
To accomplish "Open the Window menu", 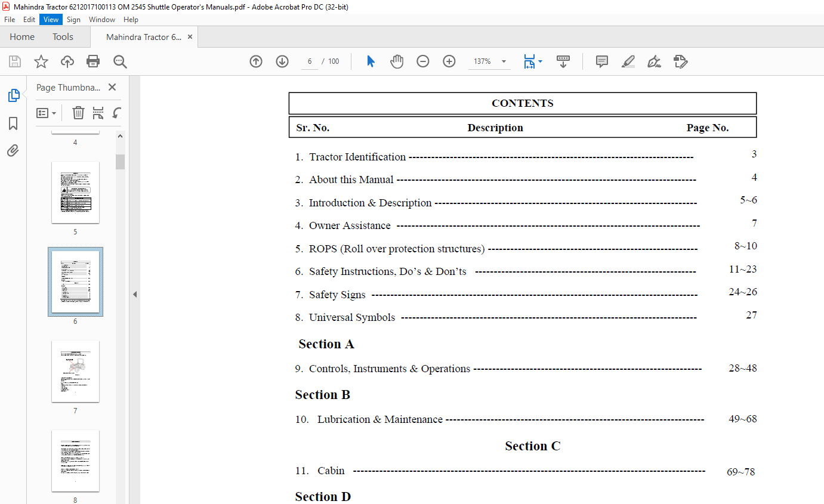I will point(102,20).
